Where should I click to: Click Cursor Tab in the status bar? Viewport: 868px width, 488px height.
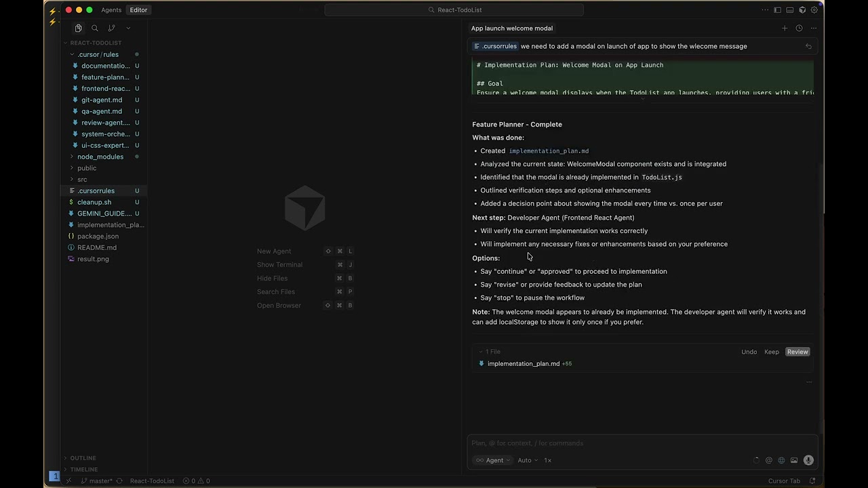click(784, 481)
